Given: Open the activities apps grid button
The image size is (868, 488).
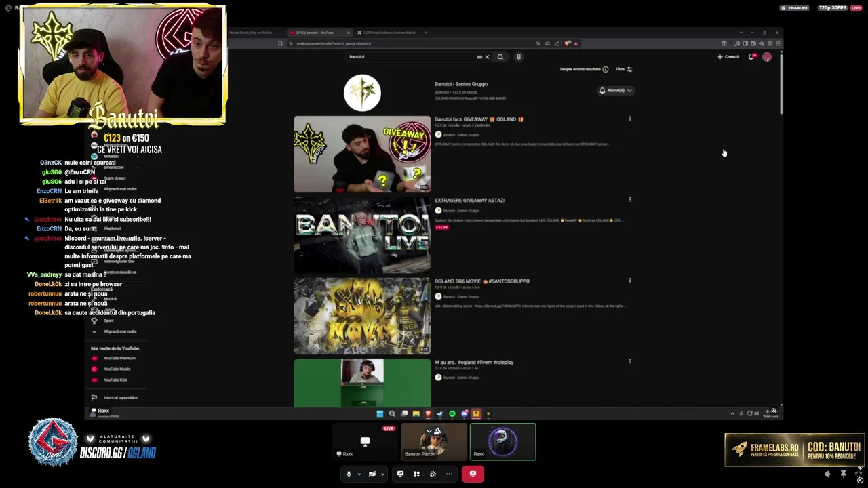Looking at the screenshot, I should click(416, 474).
